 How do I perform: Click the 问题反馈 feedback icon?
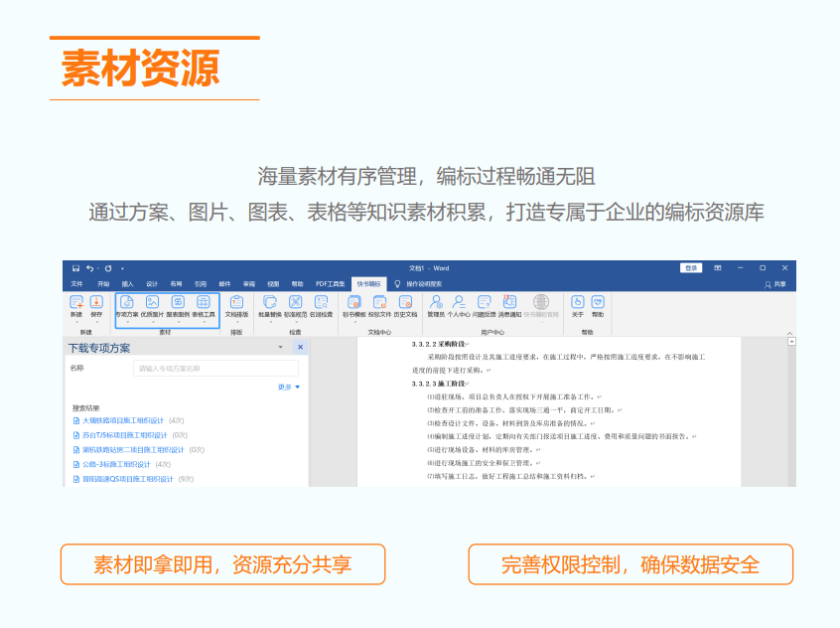pyautogui.click(x=485, y=302)
